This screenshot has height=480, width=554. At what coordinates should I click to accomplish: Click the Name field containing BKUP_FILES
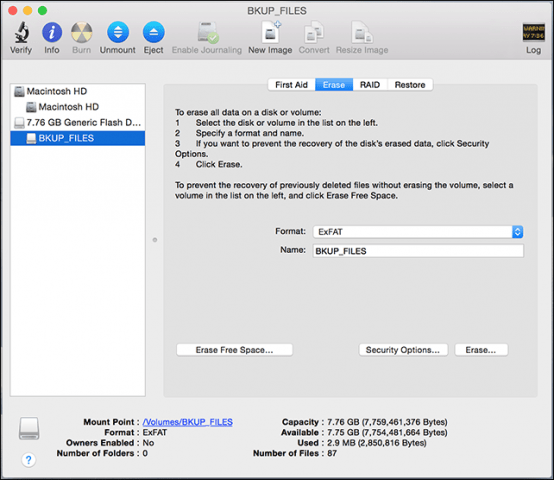[418, 251]
